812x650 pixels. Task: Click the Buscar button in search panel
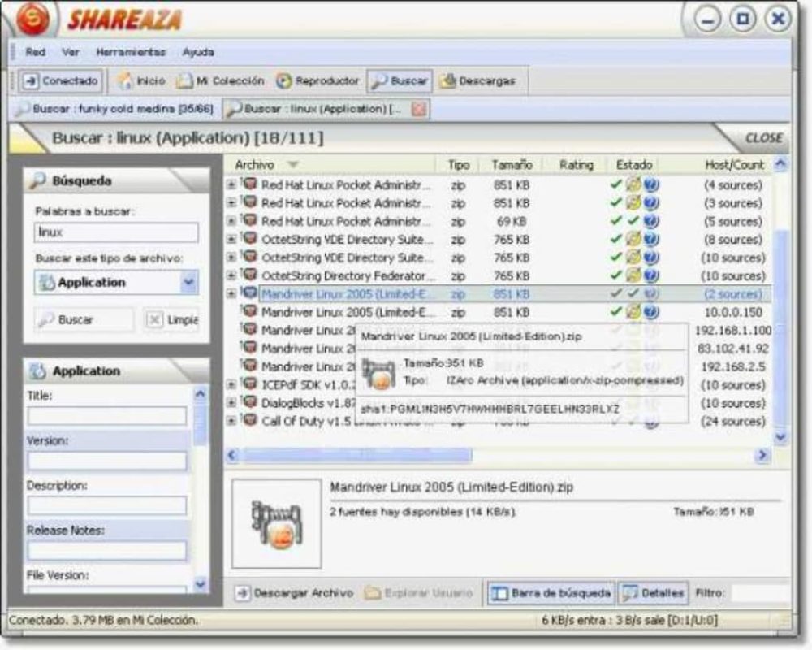click(84, 319)
